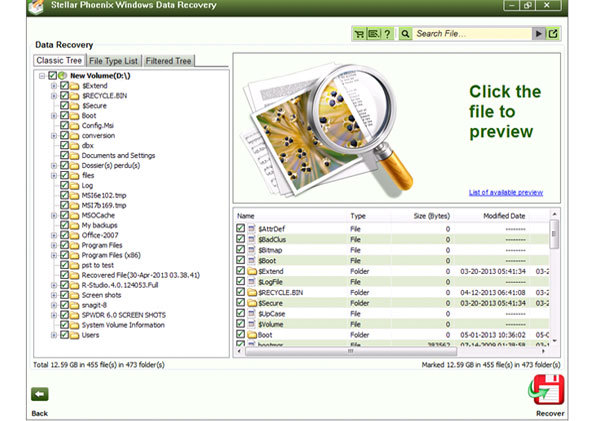Viewport: 590px width, 421px height.
Task: Click the shopping cart buy icon
Action: (359, 34)
